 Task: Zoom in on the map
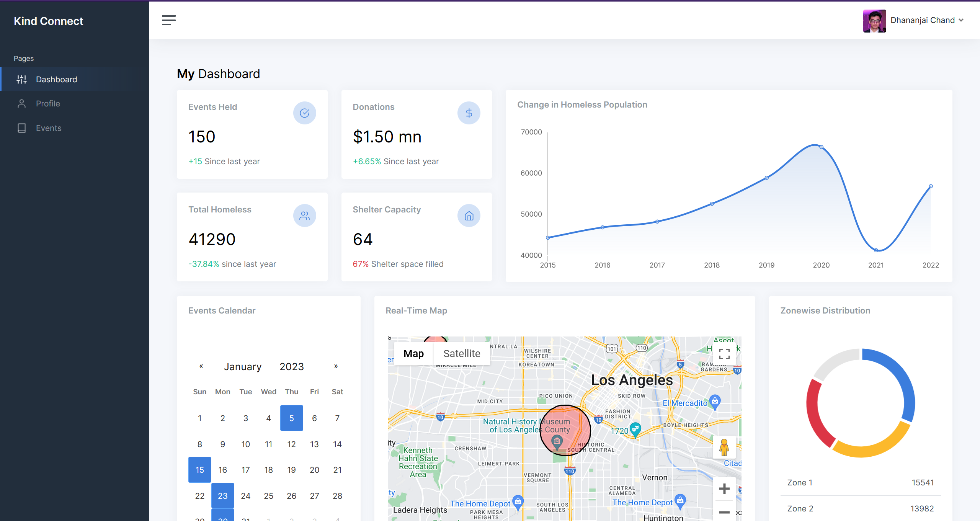tap(724, 488)
